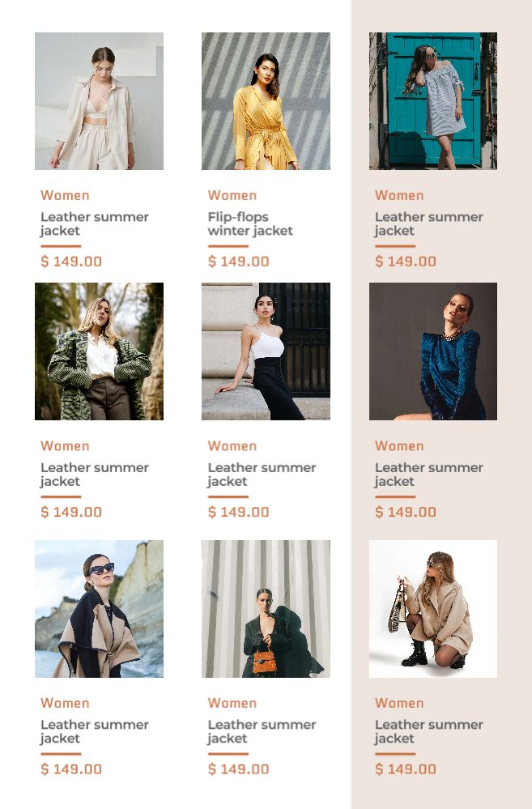Select Women category under yellow dress photo
Screen dimensions: 532x809
(232, 195)
